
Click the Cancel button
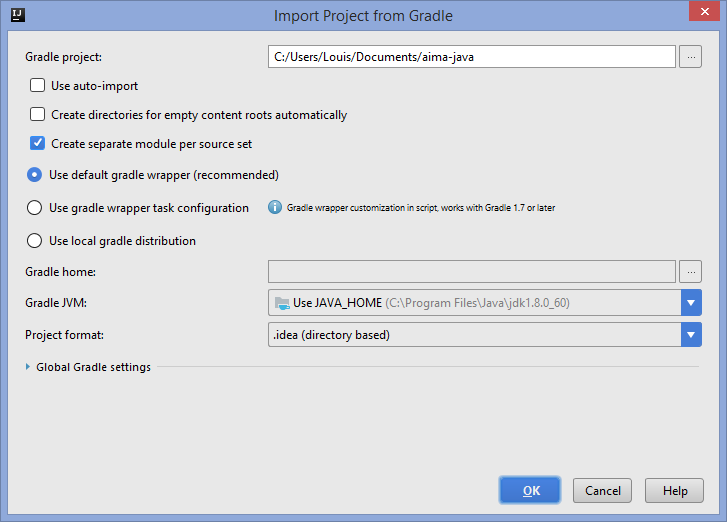[x=602, y=491]
